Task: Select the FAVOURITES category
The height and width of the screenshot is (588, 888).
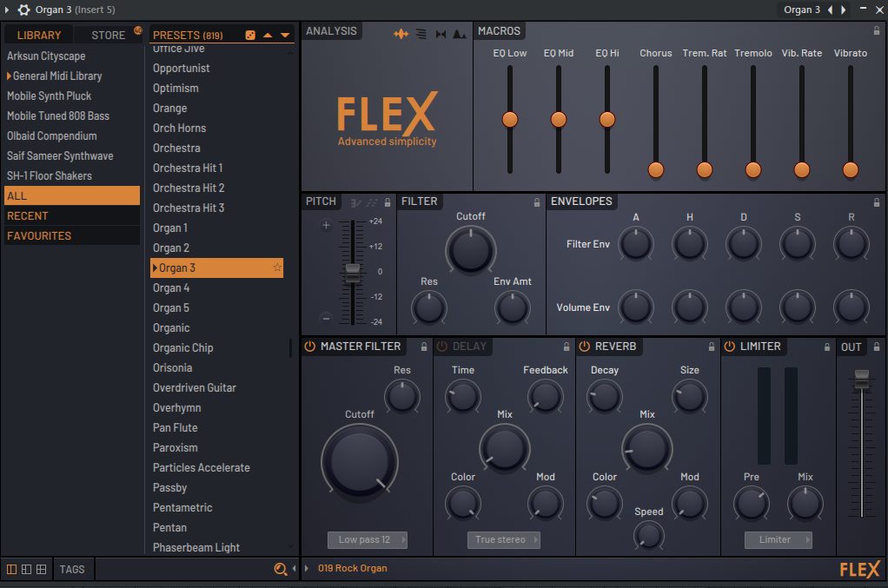Action: tap(72, 235)
